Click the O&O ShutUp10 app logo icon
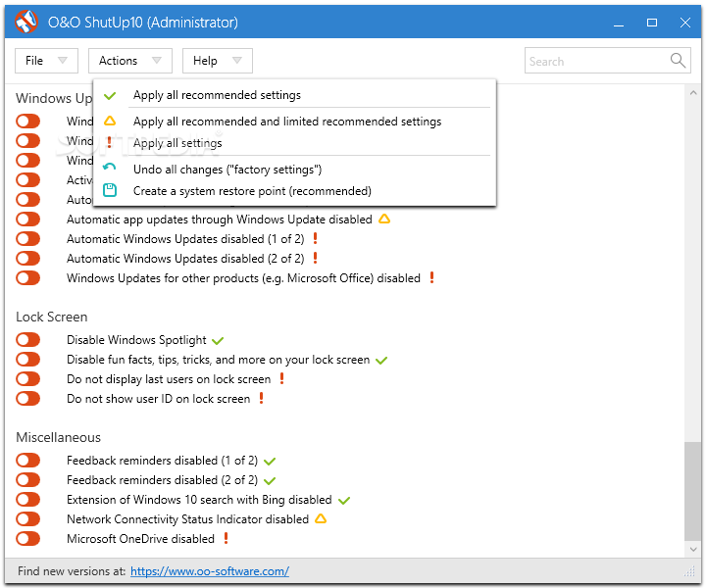This screenshot has height=588, width=706. (26, 22)
